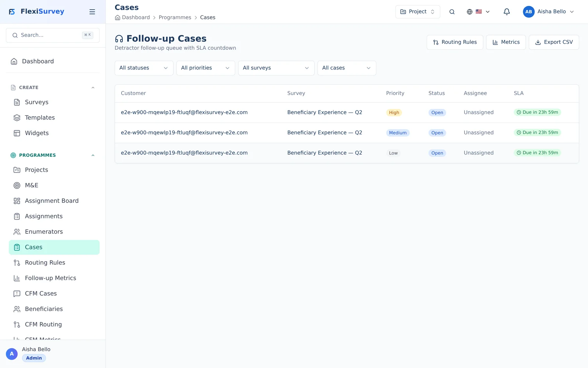Click the AB user avatar in header
The image size is (588, 368).
point(529,12)
